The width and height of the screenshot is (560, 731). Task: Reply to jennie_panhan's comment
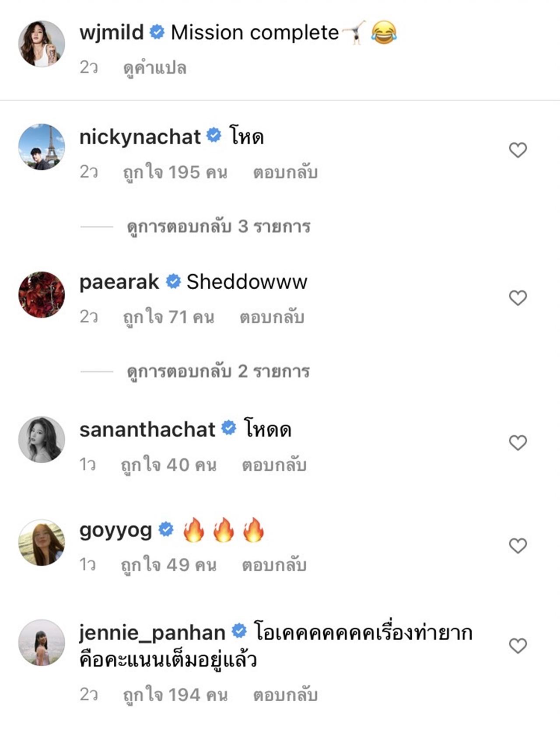click(x=285, y=695)
